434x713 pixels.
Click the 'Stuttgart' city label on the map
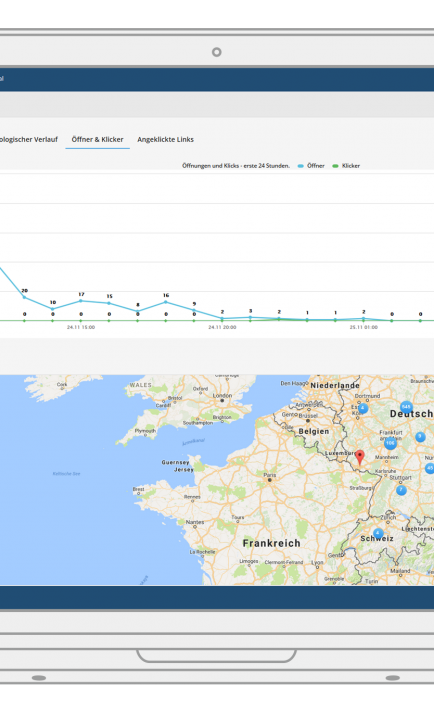[400, 477]
